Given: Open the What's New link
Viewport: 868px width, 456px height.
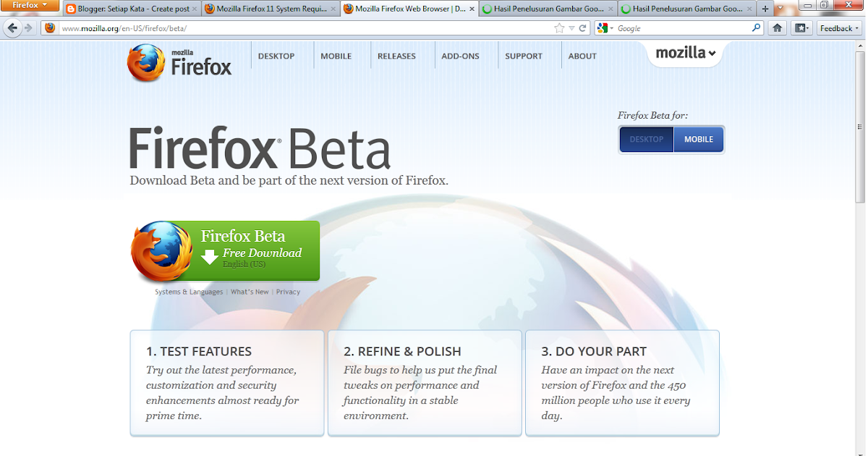Looking at the screenshot, I should pyautogui.click(x=250, y=292).
